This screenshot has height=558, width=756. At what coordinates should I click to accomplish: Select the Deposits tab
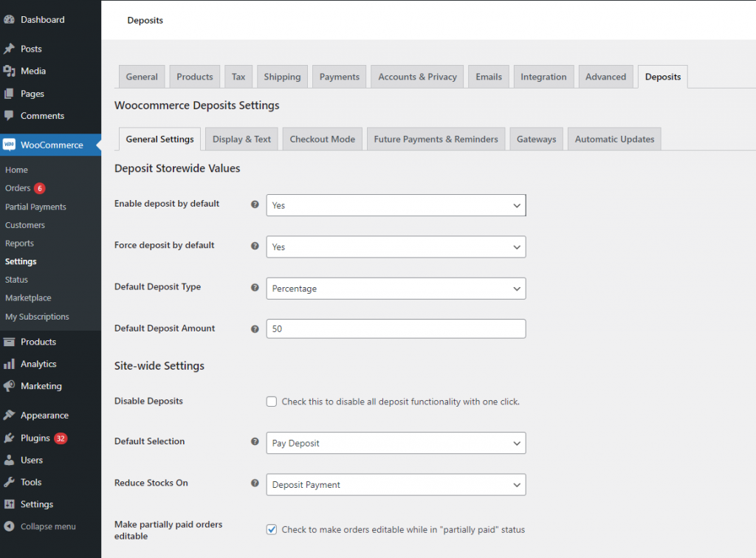pyautogui.click(x=663, y=77)
